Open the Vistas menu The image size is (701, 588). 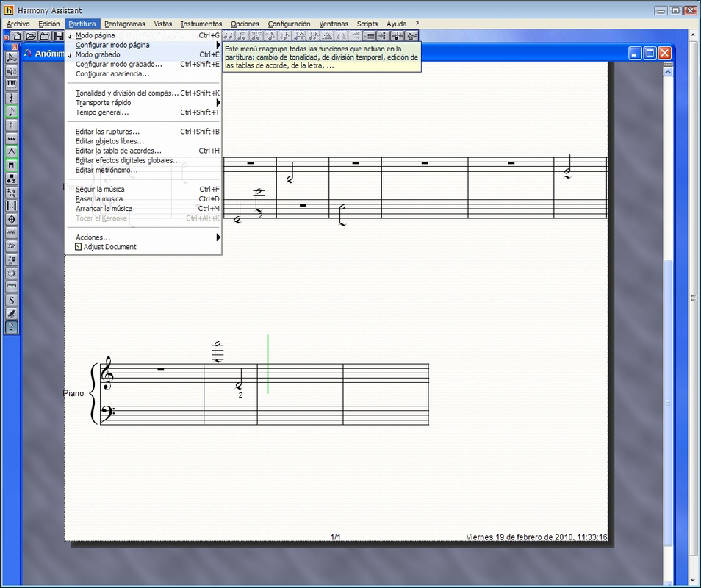point(162,24)
